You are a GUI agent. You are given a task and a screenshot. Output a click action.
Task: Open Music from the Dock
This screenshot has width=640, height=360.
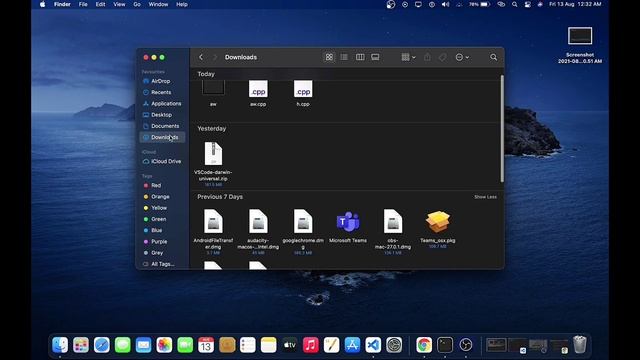[x=311, y=345]
